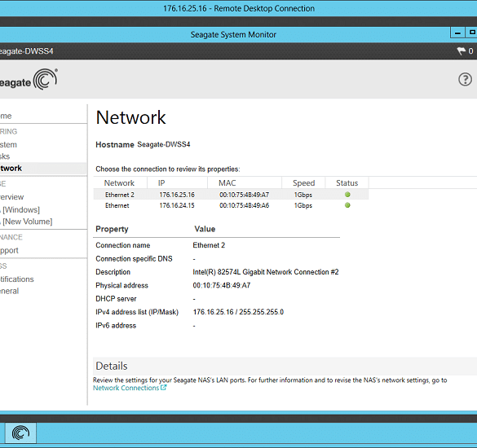
Task: Maximize the Seagate System Monitor window
Action: coord(471,33)
